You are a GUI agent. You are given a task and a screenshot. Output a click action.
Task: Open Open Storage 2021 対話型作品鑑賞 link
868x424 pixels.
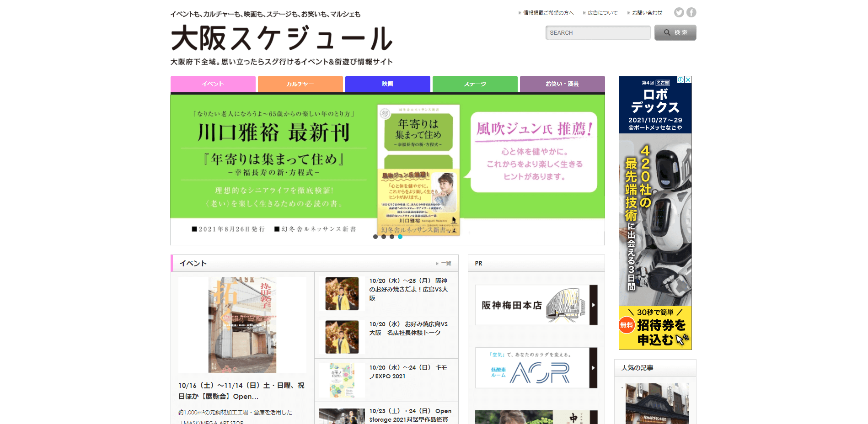(x=410, y=415)
